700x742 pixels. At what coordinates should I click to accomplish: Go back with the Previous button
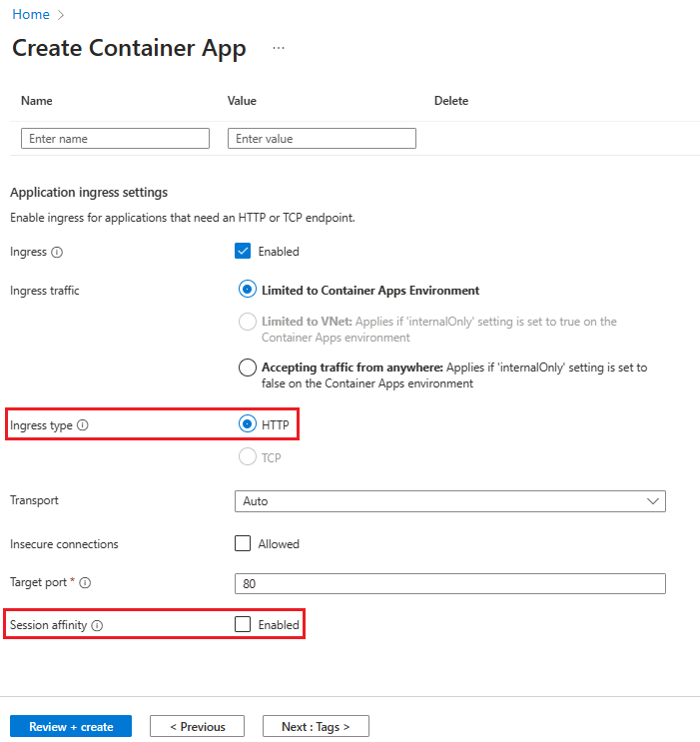coord(198,727)
